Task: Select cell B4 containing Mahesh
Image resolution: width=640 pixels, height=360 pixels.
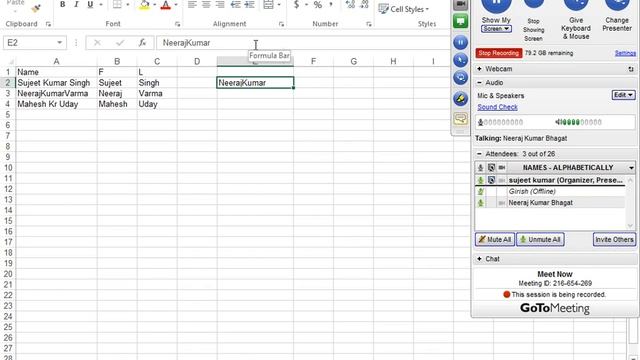Action: pos(117,104)
